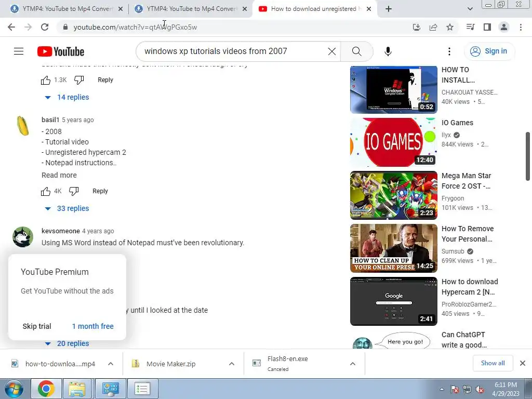Open the YouTube hamburger guide menu
Image resolution: width=532 pixels, height=399 pixels.
point(19,51)
